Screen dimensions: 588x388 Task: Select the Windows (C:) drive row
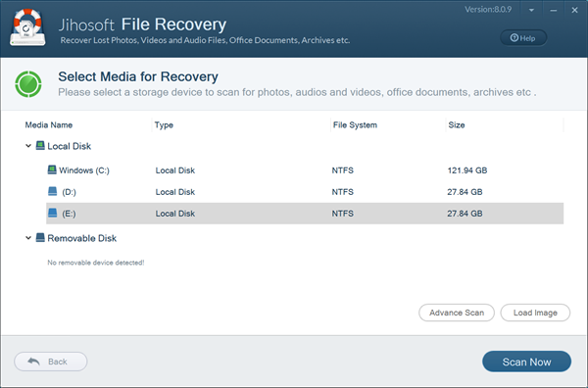pyautogui.click(x=305, y=170)
